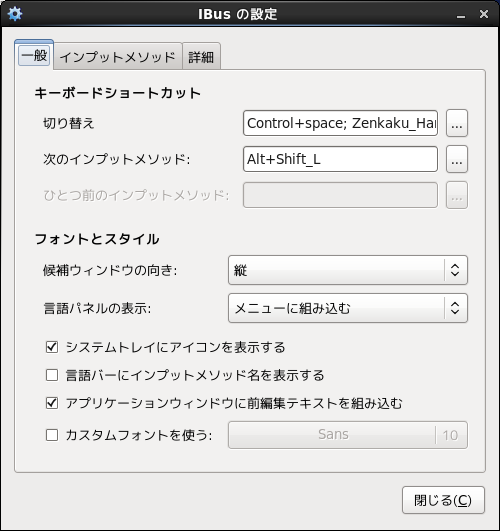Click the キーボードショートカット heading
This screenshot has width=500, height=531.
[118, 93]
